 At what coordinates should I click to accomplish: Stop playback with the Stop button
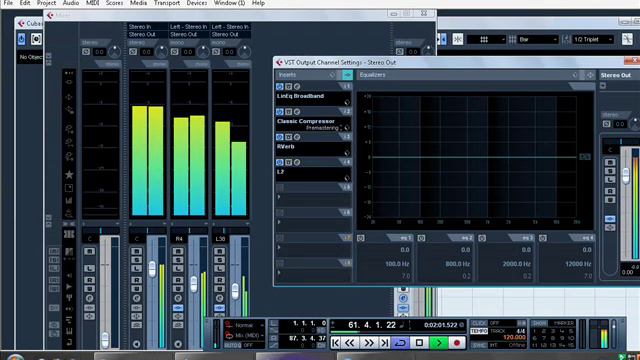point(419,343)
